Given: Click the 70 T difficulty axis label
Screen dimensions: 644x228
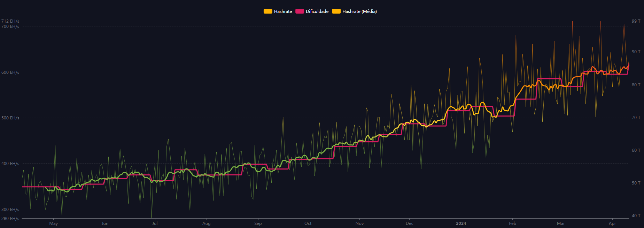Looking at the screenshot, I should coord(636,118).
